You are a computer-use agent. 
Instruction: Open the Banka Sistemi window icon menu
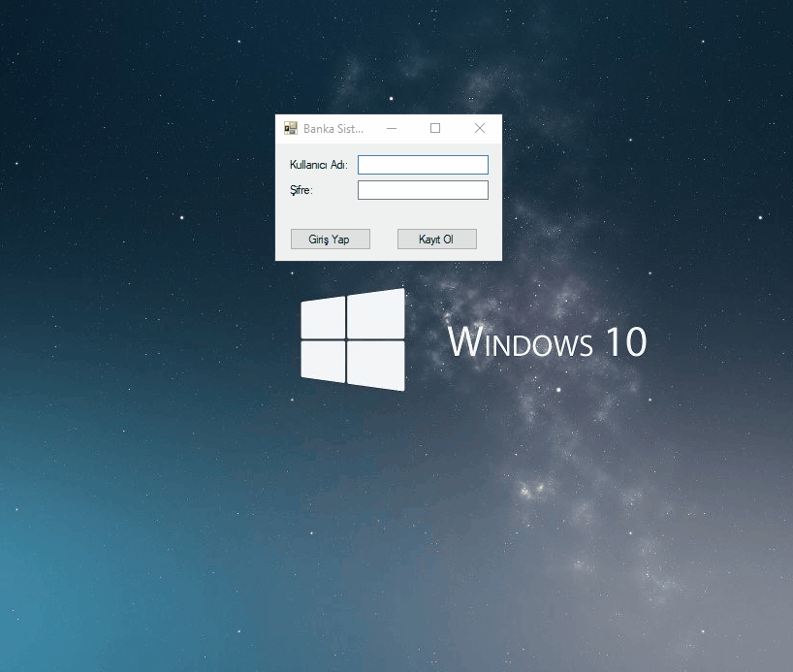click(290, 129)
